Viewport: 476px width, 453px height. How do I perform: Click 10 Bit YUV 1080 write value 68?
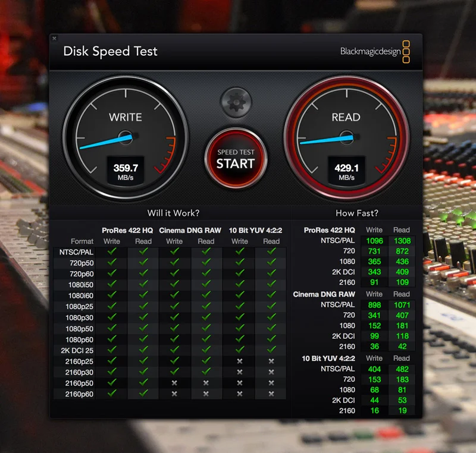[x=374, y=389]
